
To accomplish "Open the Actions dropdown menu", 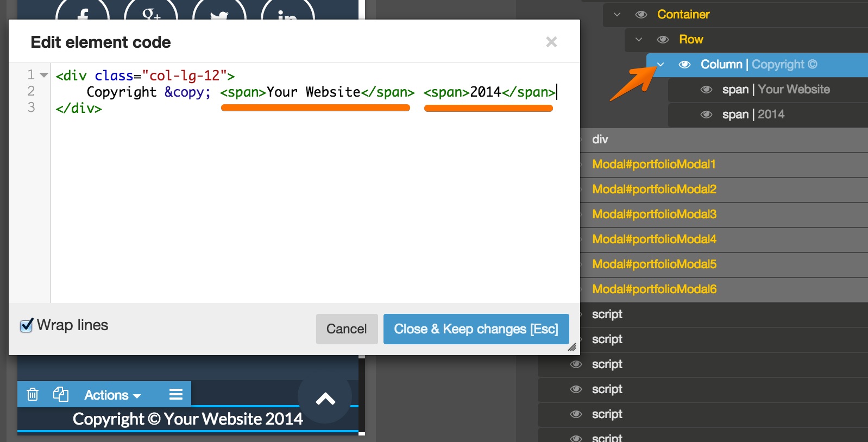I will coord(112,395).
